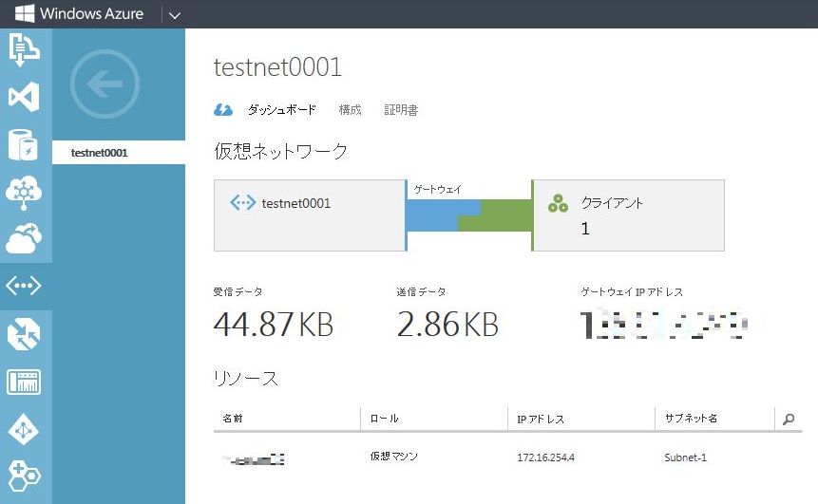Viewport: 818px width, 504px height.
Task: Click the クライアント box in the diagram
Action: [628, 215]
